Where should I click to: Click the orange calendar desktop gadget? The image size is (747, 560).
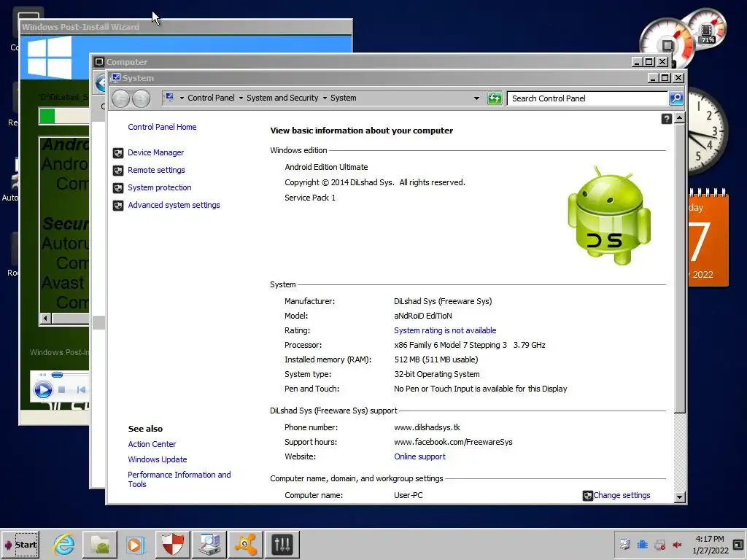point(709,238)
